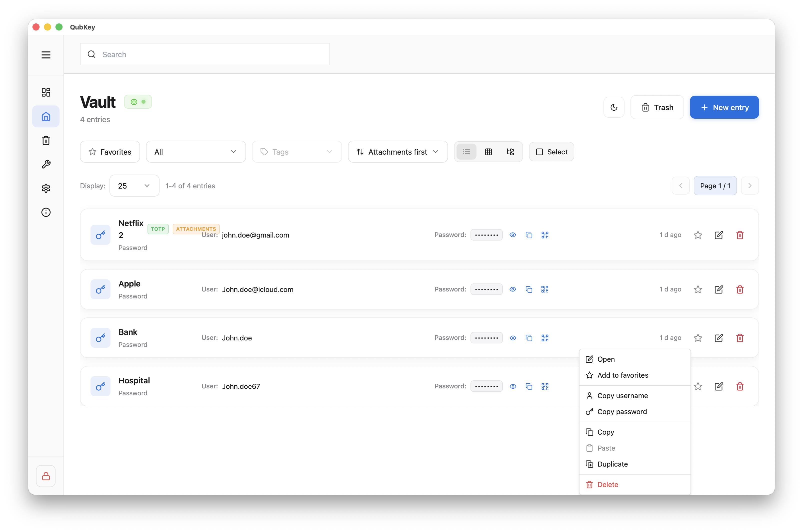This screenshot has width=803, height=532.
Task: Select Copy username in context menu
Action: pyautogui.click(x=634, y=396)
